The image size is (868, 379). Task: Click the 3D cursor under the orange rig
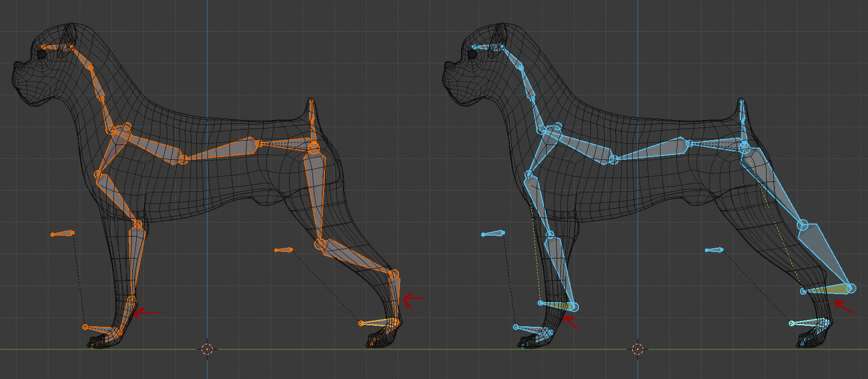(x=207, y=349)
